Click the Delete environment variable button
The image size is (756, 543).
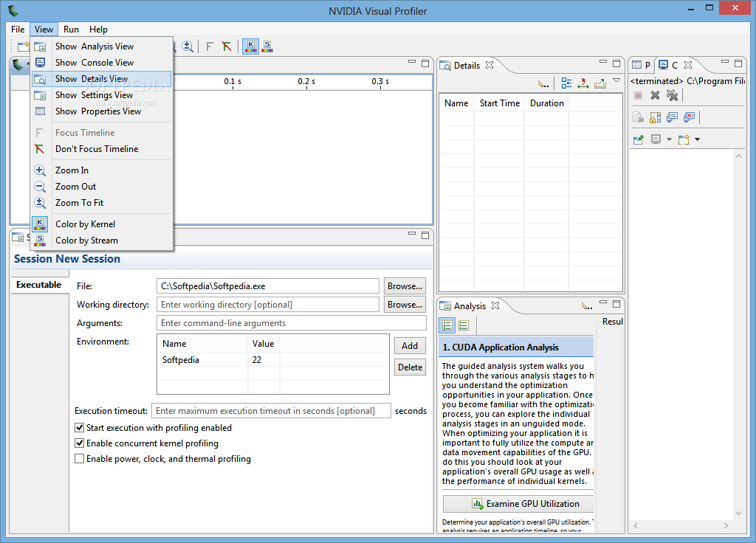pyautogui.click(x=410, y=367)
